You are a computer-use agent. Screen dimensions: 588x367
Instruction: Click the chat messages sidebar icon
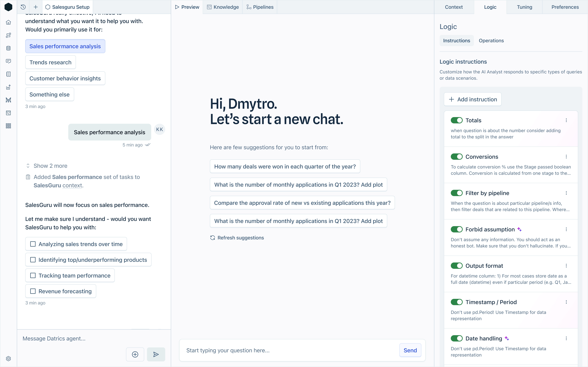click(x=9, y=61)
